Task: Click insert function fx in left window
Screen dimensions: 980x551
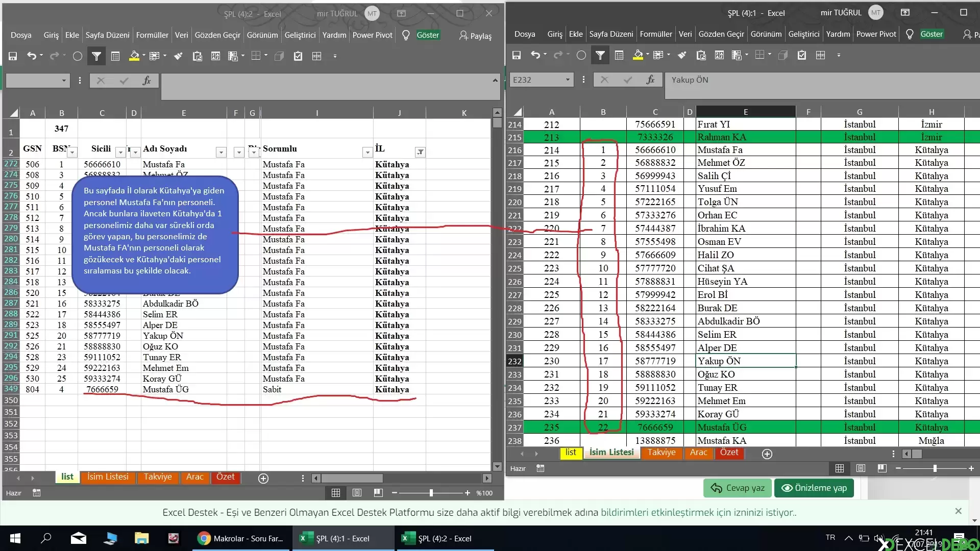Action: [146, 81]
